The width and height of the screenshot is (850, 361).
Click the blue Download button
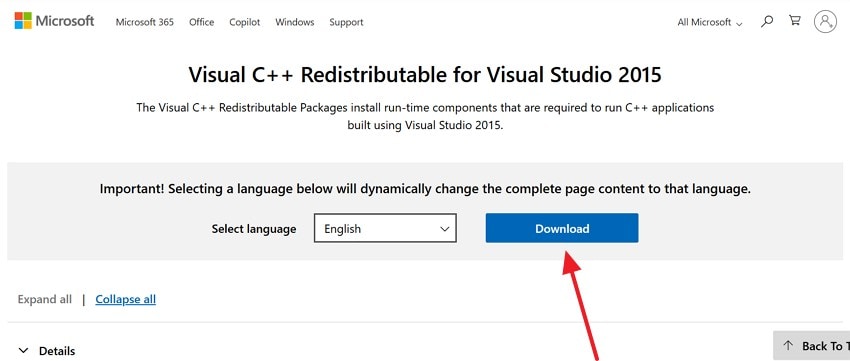(x=562, y=228)
